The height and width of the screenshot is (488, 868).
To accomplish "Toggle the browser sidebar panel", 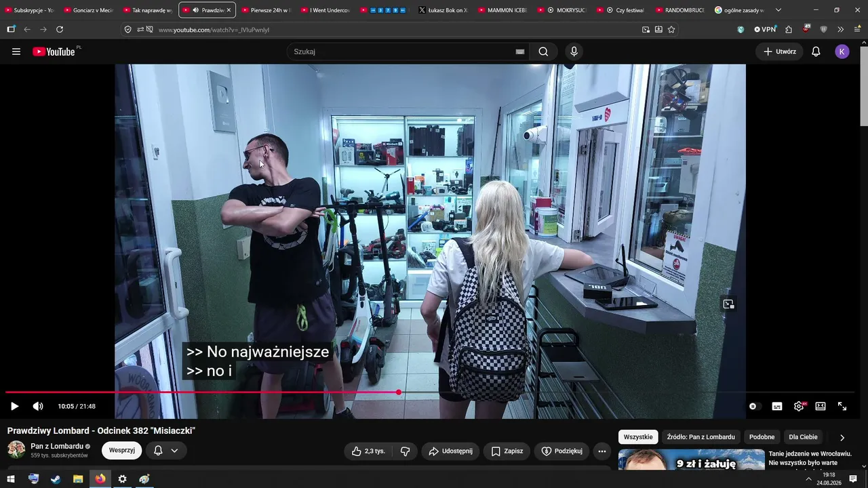I will pos(11,30).
